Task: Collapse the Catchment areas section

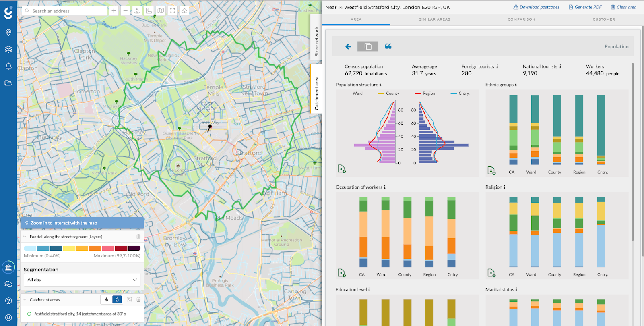Action: 25,299
